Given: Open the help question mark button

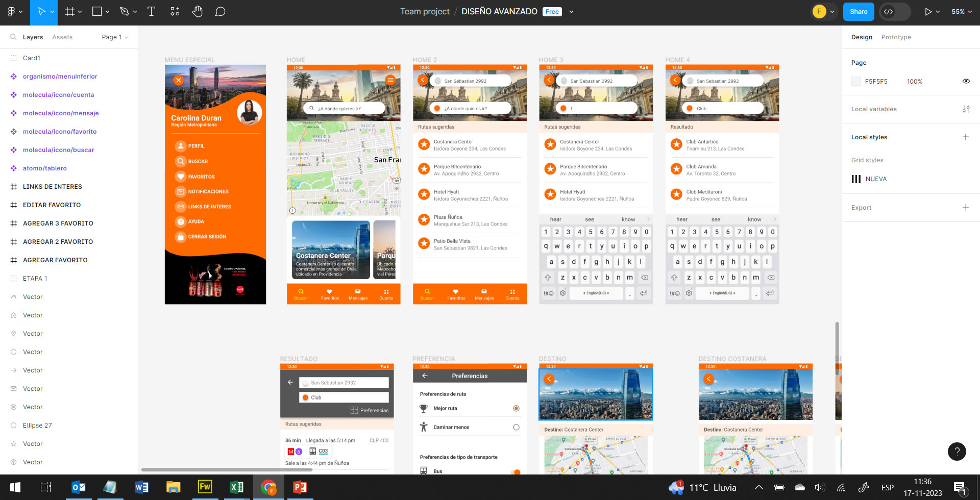Looking at the screenshot, I should pyautogui.click(x=957, y=451).
